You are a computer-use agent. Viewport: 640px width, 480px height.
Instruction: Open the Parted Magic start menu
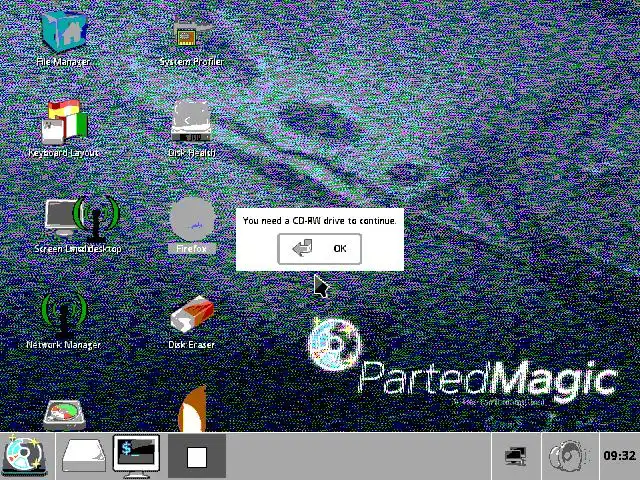point(24,456)
